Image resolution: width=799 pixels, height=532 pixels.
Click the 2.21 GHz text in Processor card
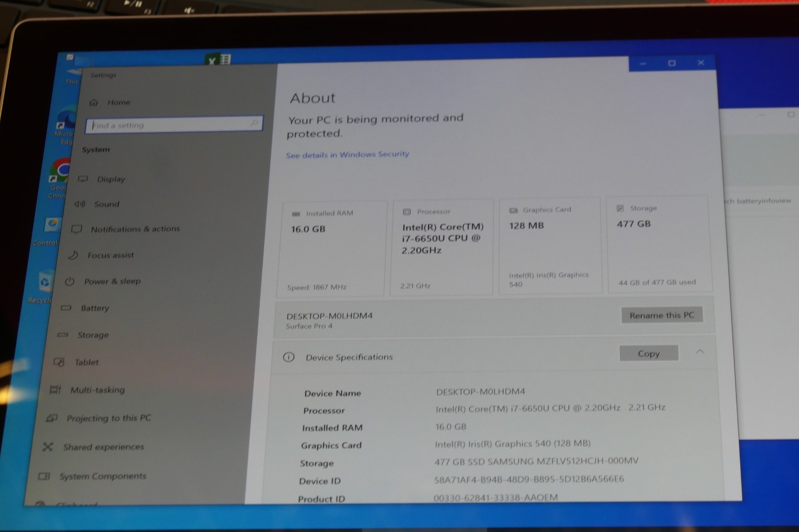[x=415, y=286]
